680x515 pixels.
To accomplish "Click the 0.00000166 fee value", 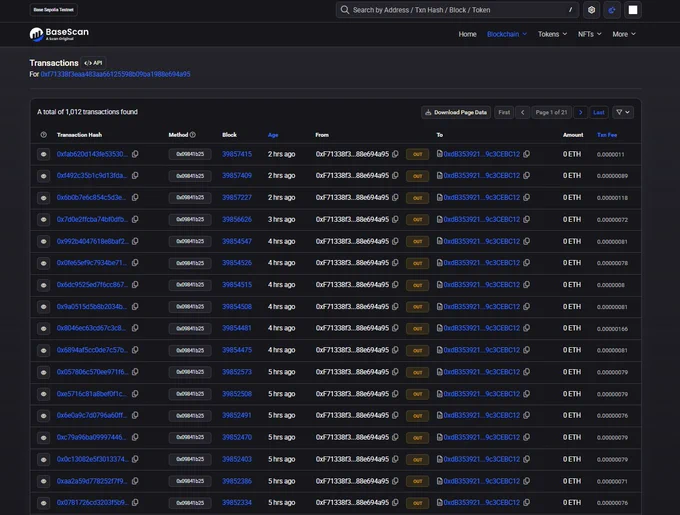I will 612,329.
